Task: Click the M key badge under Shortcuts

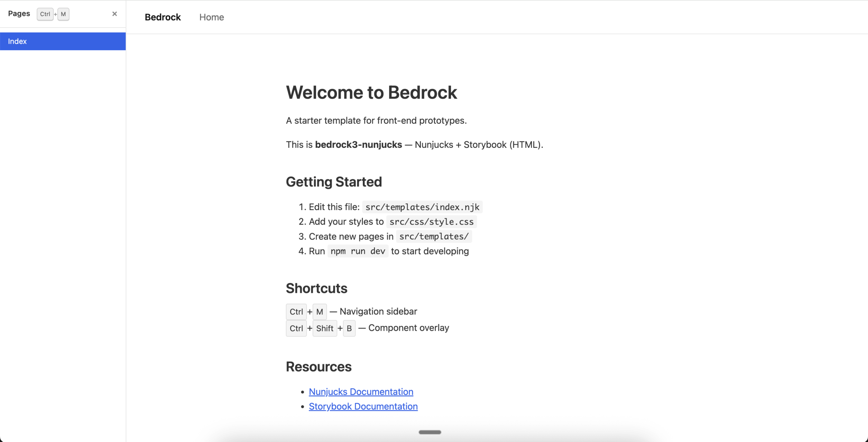Action: click(319, 312)
